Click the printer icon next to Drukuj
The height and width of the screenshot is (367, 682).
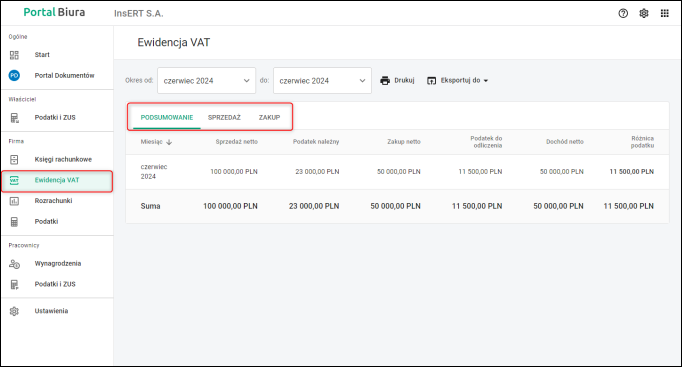click(x=385, y=80)
